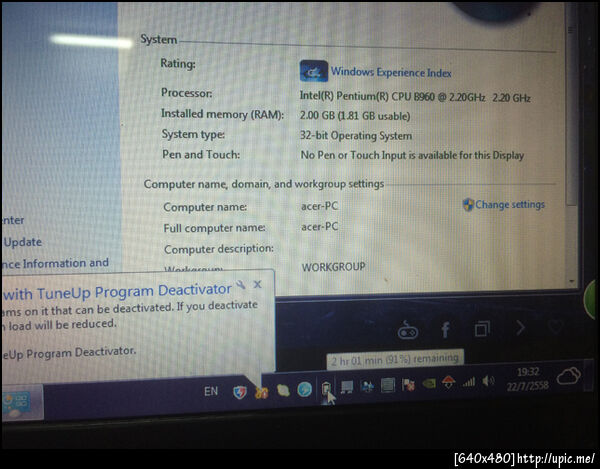The height and width of the screenshot is (469, 600).
Task: Click the 'Pen and Touch:' label
Action: tap(201, 155)
